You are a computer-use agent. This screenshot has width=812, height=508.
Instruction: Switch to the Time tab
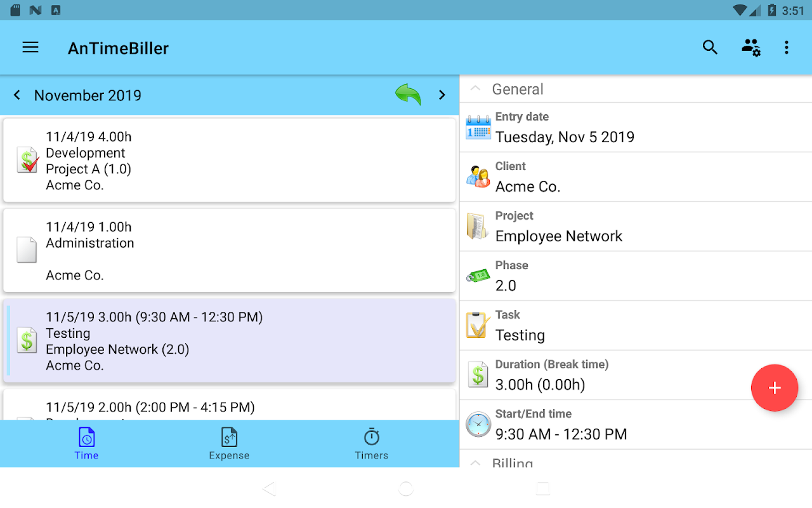pos(86,443)
